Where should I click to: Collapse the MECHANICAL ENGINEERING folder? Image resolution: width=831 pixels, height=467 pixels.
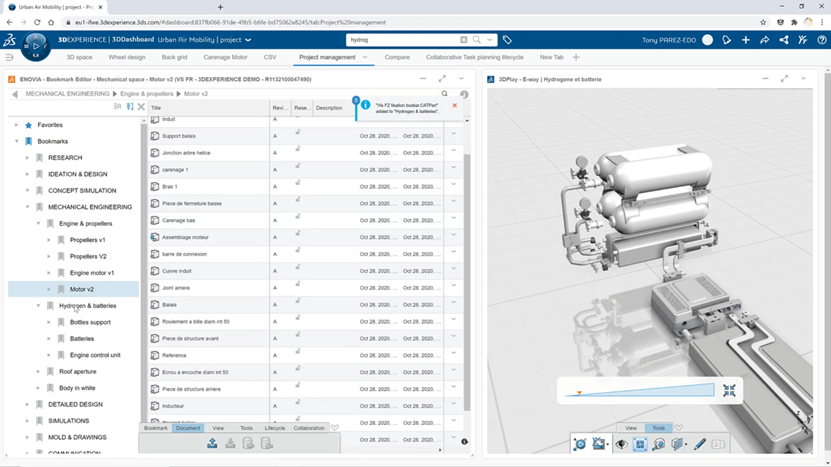coord(28,207)
